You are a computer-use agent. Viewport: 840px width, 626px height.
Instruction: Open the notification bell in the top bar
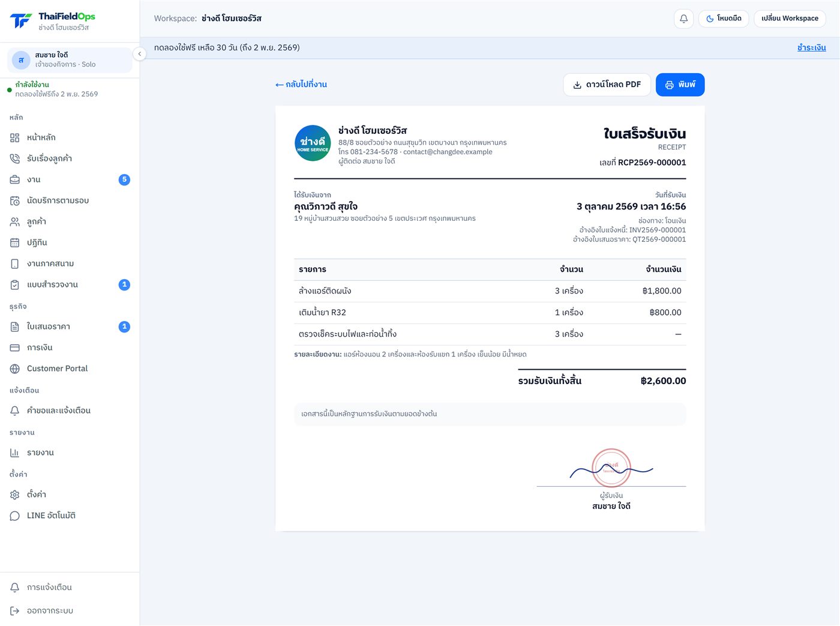click(x=683, y=19)
